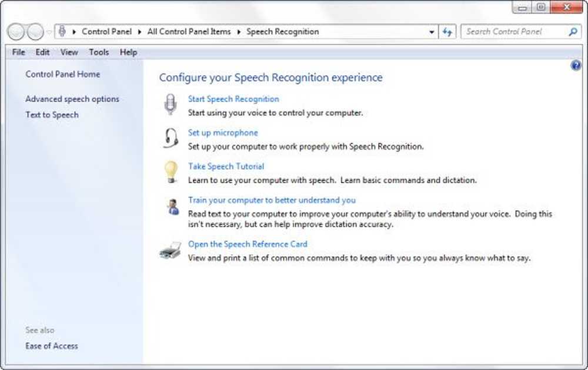Select Speech Recognition in the breadcrumb path
Image resolution: width=588 pixels, height=370 pixels.
pyautogui.click(x=282, y=32)
